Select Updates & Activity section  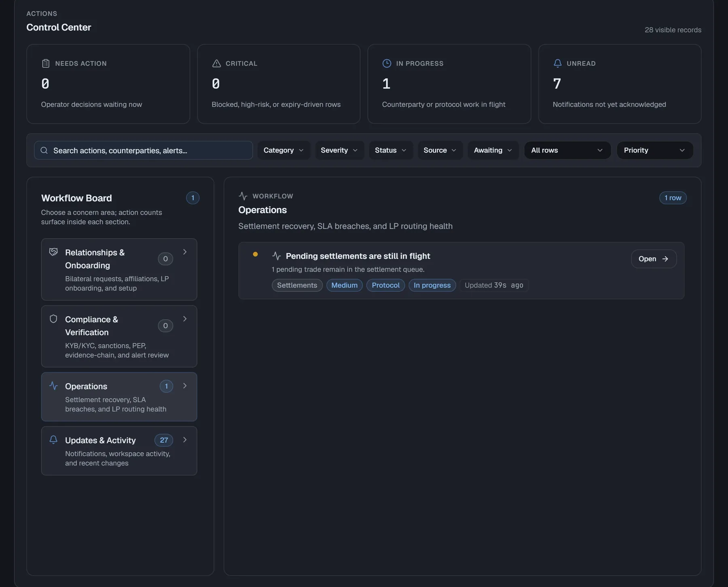pos(119,451)
